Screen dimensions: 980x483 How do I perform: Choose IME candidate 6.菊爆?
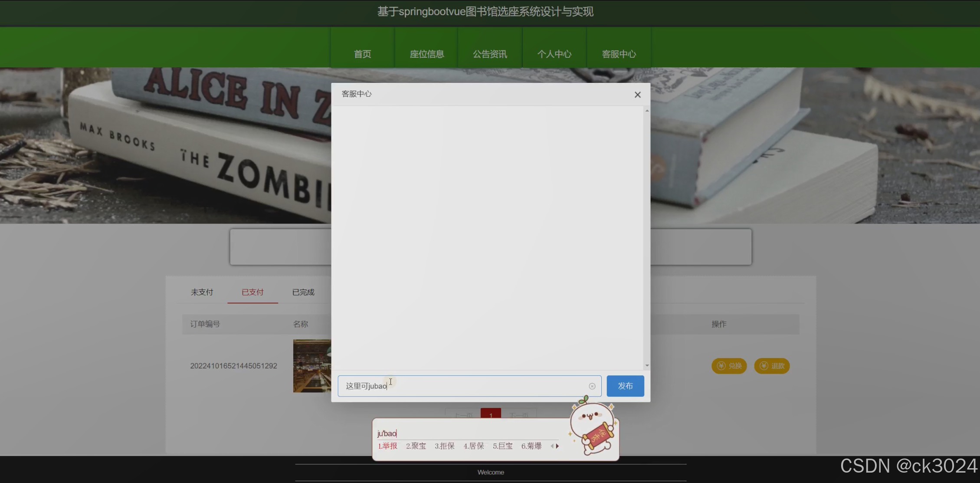tap(531, 446)
